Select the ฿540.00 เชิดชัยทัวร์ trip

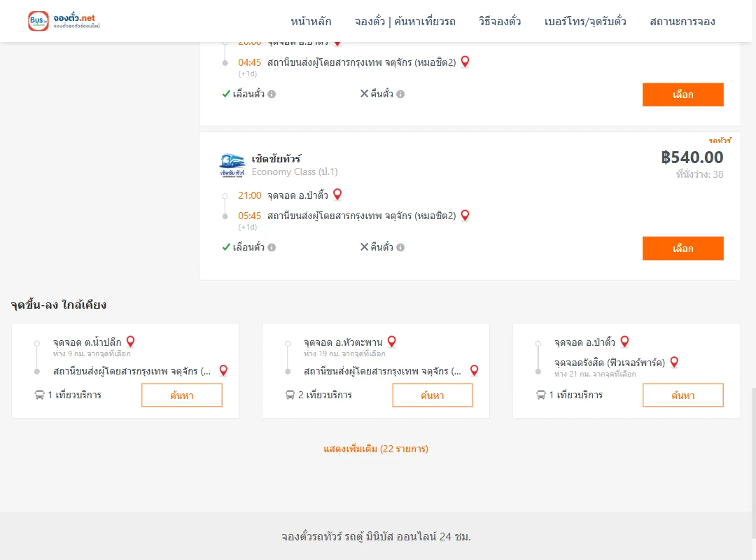[682, 248]
